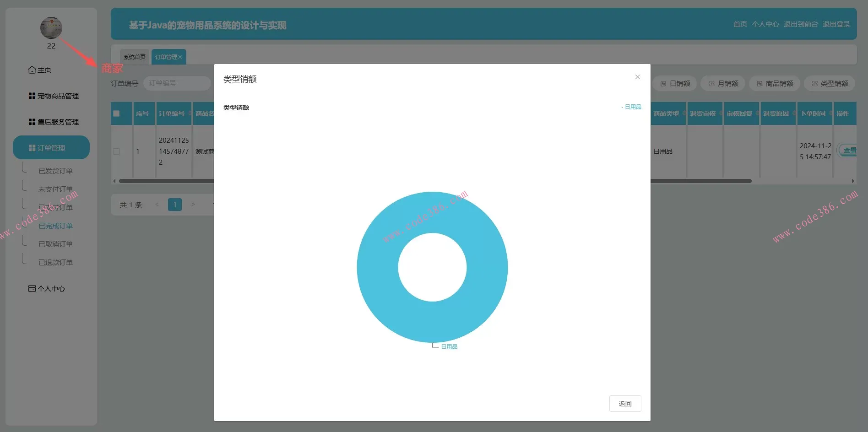
Task: Click the chart icon on 日销额 button
Action: (663, 84)
